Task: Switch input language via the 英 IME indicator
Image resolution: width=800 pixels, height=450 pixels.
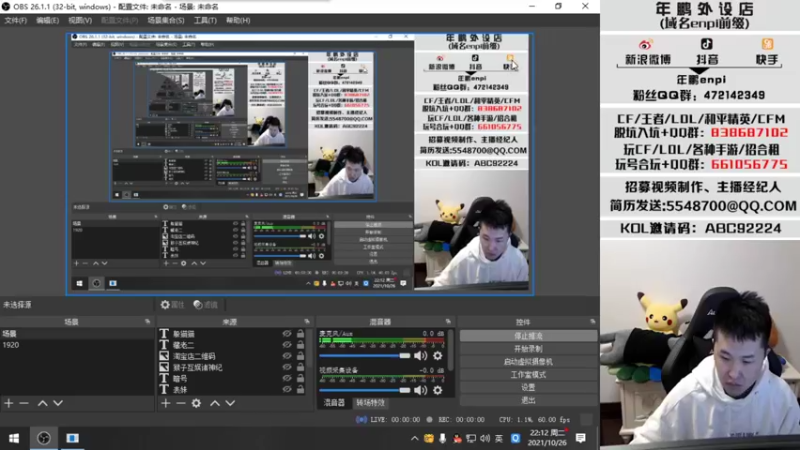Action: 499,438
